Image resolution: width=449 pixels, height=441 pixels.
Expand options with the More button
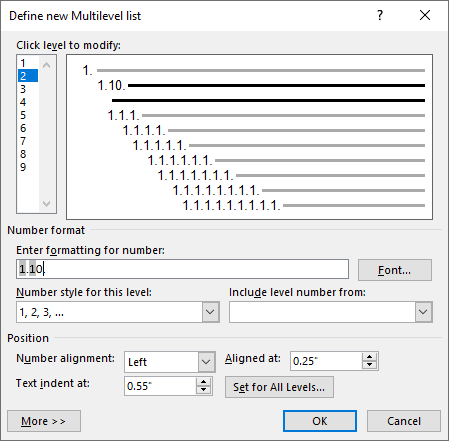coord(44,421)
